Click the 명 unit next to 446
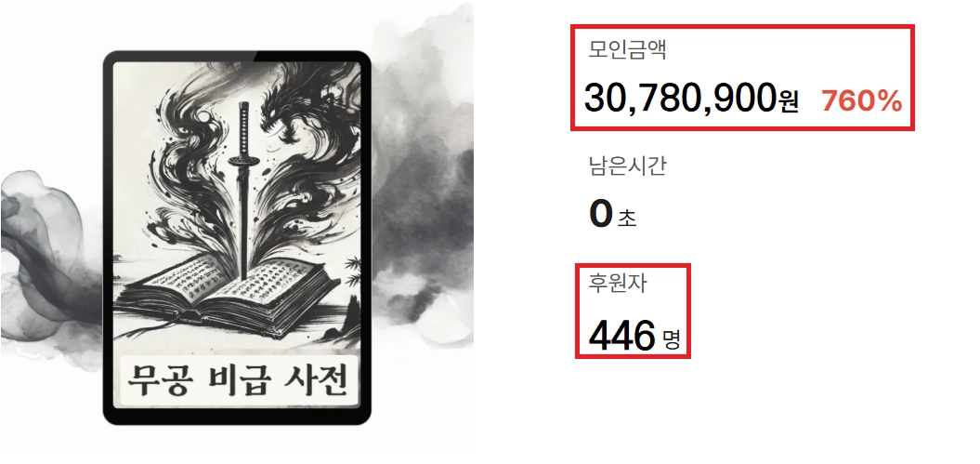980x464 pixels. 672,340
